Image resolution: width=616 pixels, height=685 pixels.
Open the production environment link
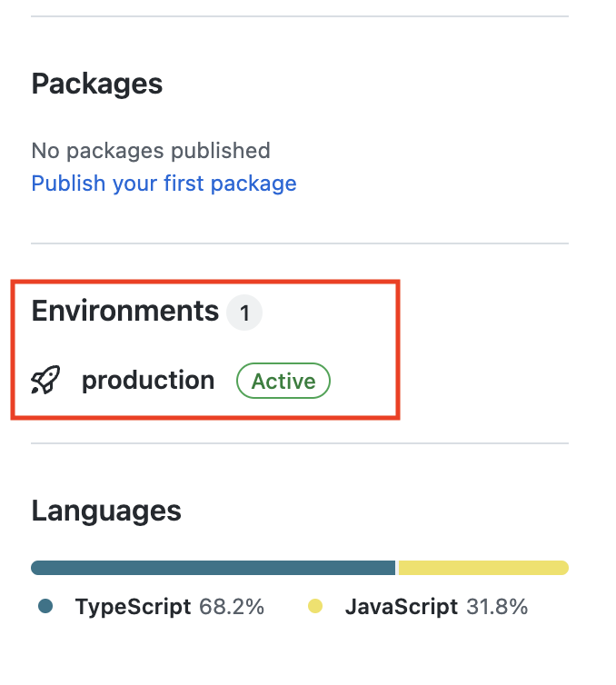tap(148, 381)
